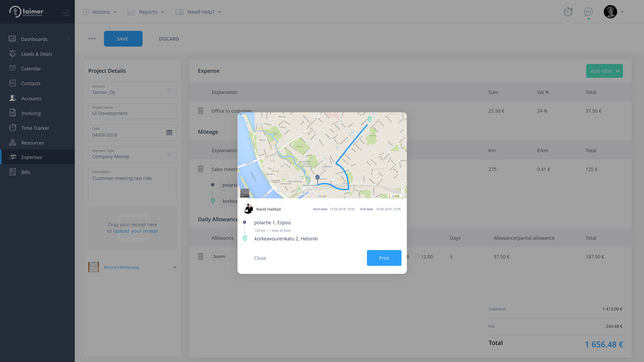
Task: Click the Taimer logo
Action: coord(26,12)
